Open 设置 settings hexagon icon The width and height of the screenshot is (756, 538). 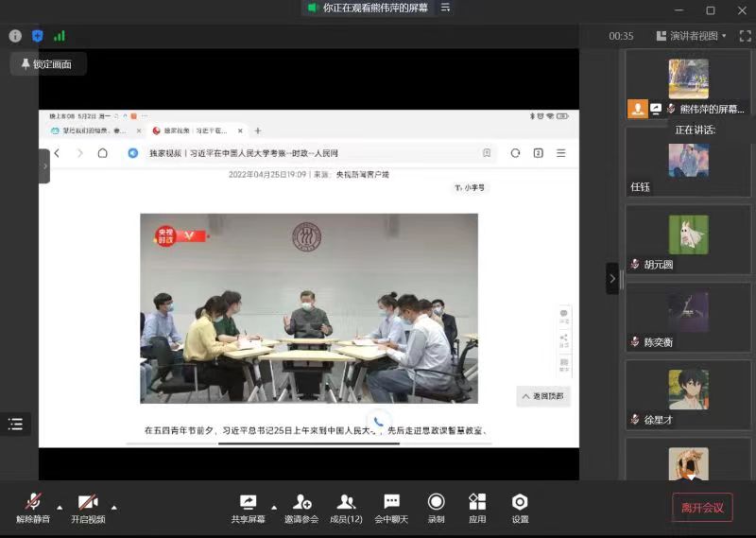point(520,507)
